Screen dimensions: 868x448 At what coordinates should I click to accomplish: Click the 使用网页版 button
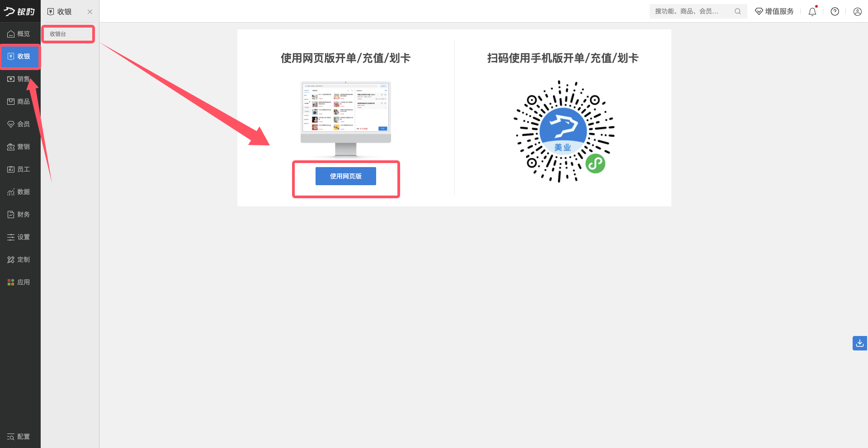coord(346,176)
